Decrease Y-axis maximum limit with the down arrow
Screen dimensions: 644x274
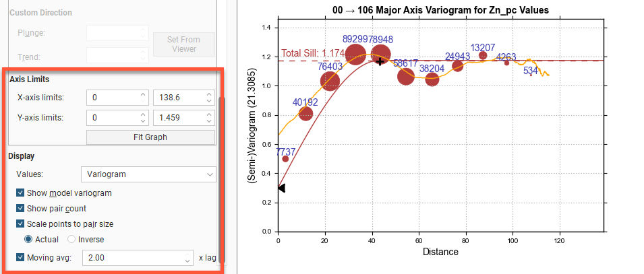click(x=208, y=121)
